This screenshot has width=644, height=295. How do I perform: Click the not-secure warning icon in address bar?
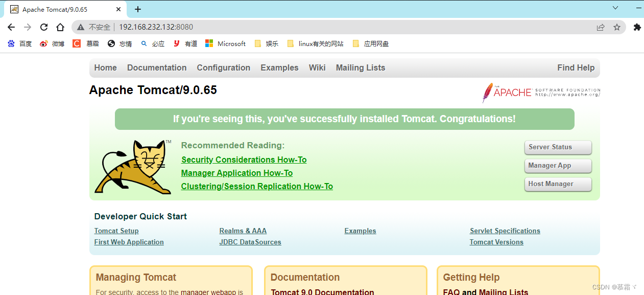[x=81, y=27]
